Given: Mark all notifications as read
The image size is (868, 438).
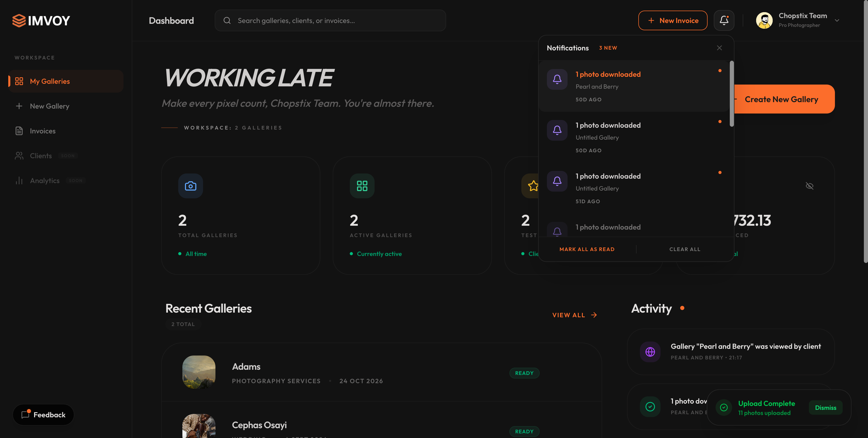Looking at the screenshot, I should (x=587, y=249).
